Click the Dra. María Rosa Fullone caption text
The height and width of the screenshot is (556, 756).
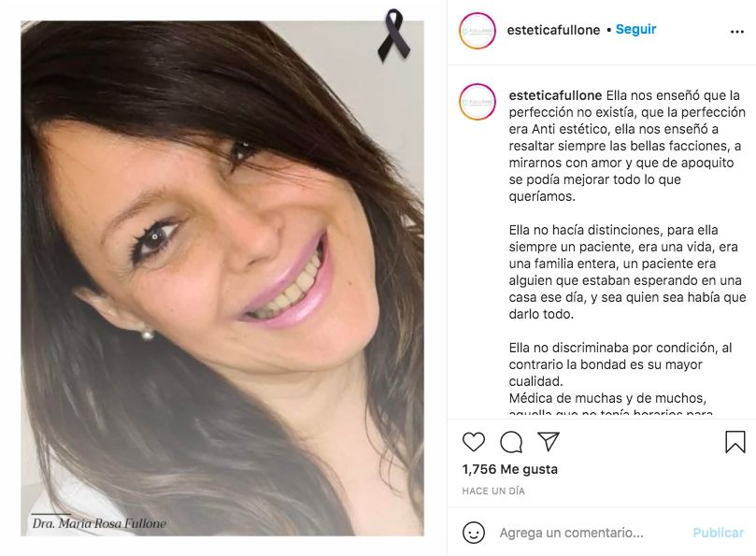(x=99, y=523)
